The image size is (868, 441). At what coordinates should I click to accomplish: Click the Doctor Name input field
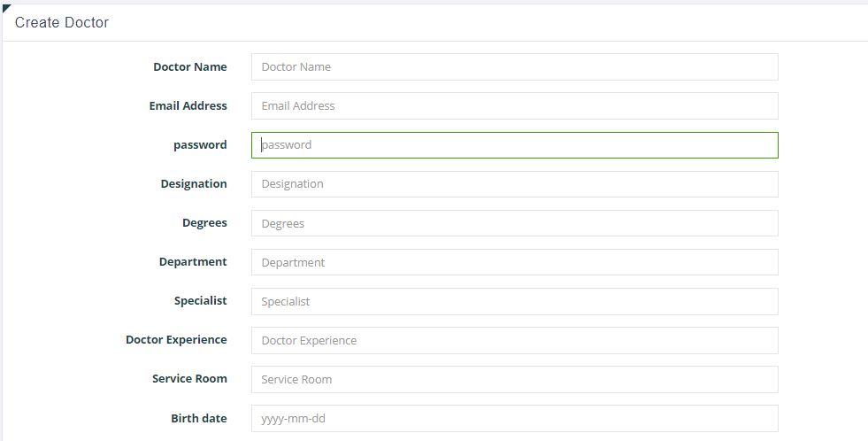point(514,66)
